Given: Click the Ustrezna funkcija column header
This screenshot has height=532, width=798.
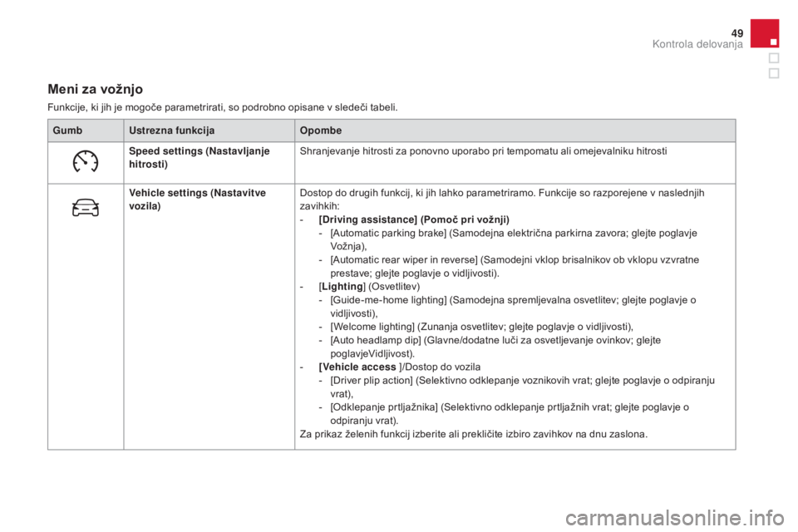Looking at the screenshot, I should 172,131.
